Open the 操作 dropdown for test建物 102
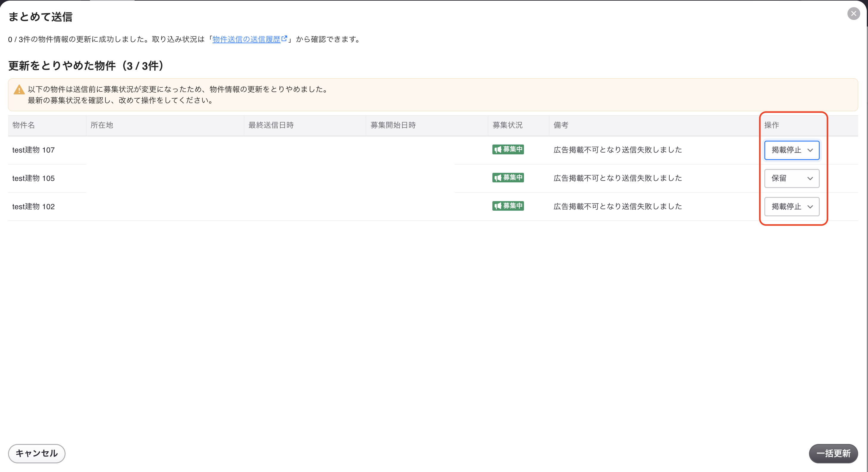Screen dimensions: 868x472 click(792, 206)
